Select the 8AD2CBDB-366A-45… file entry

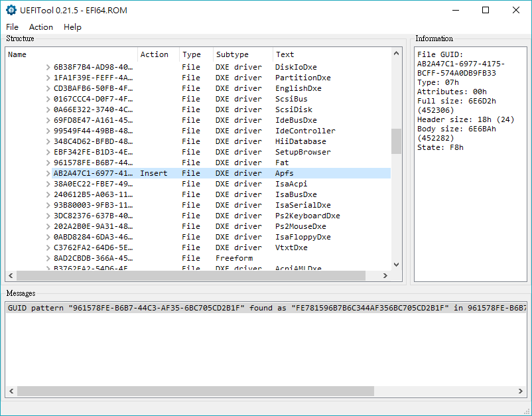coord(94,258)
